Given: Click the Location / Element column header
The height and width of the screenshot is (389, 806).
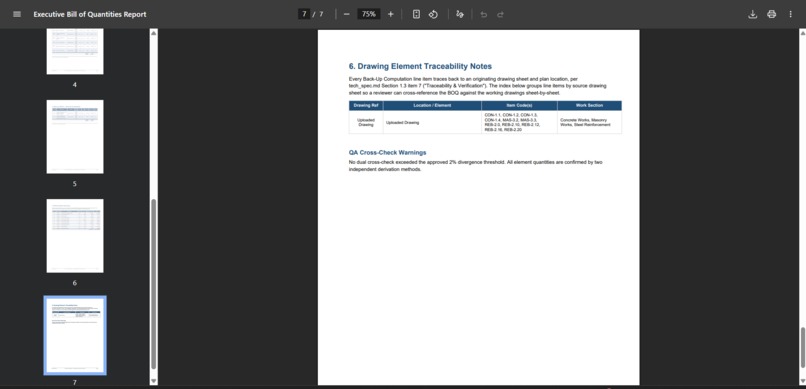Looking at the screenshot, I should (432, 105).
